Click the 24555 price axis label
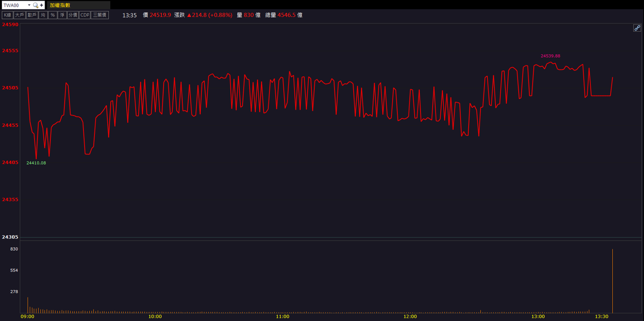644x321 pixels. [x=10, y=51]
